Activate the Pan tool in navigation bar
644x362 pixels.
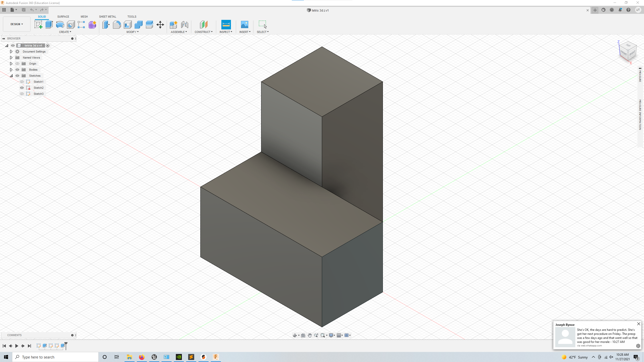click(x=310, y=335)
